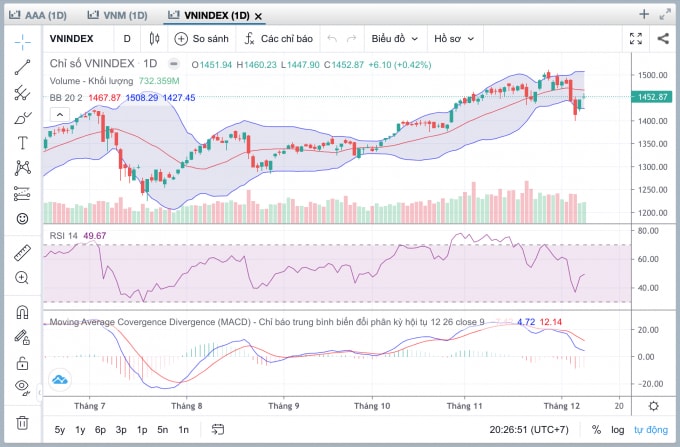This screenshot has width=680, height=447.
Task: Expand the Hồ sơ dropdown
Action: (x=454, y=39)
